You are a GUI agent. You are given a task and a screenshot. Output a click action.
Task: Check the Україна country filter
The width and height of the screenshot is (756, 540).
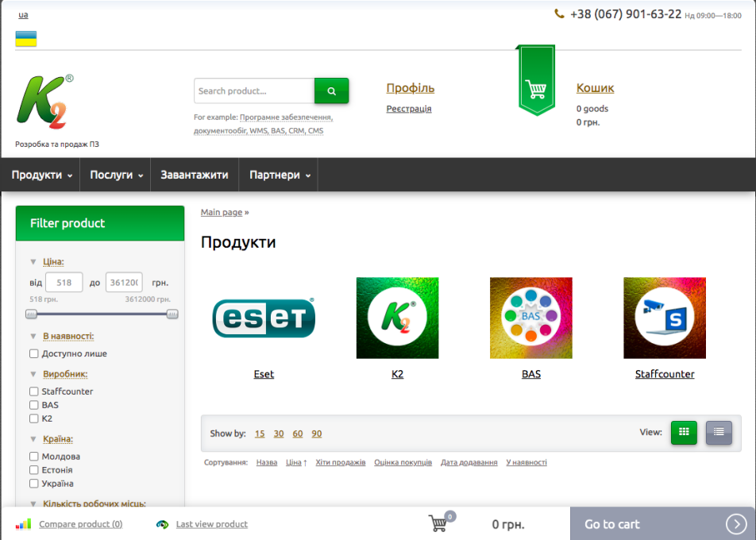33,484
